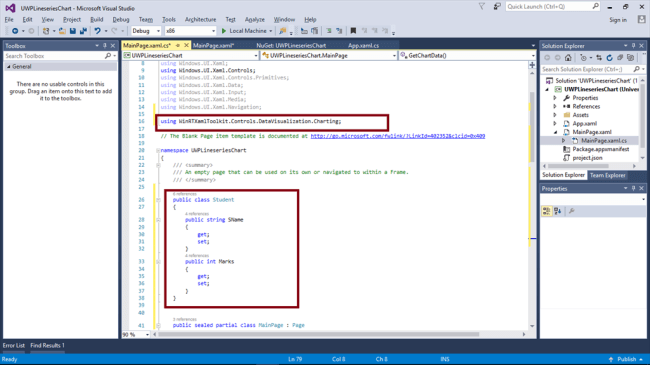Click the Save All toolbar icon

83,31
